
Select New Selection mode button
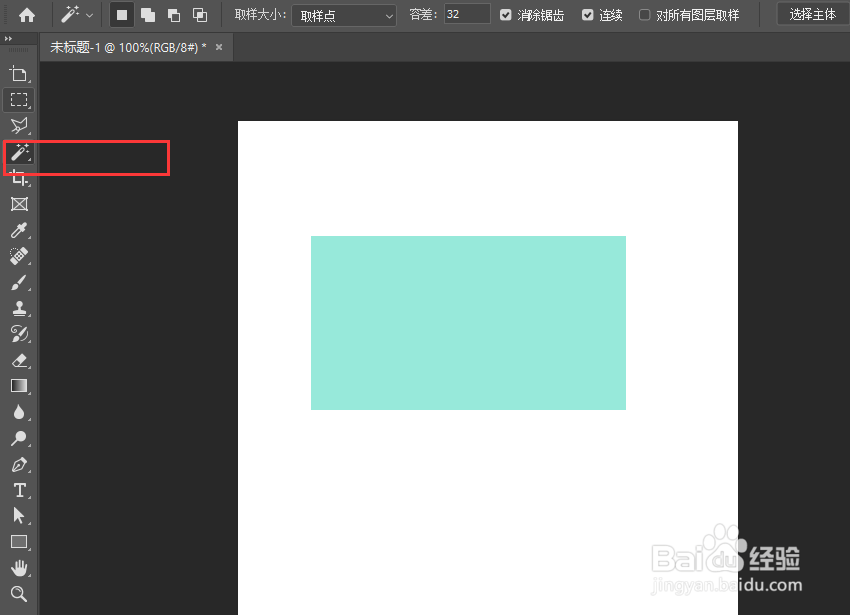[x=122, y=15]
